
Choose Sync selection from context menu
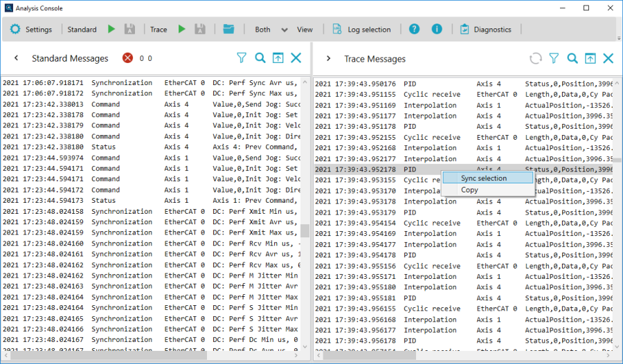pyautogui.click(x=484, y=178)
